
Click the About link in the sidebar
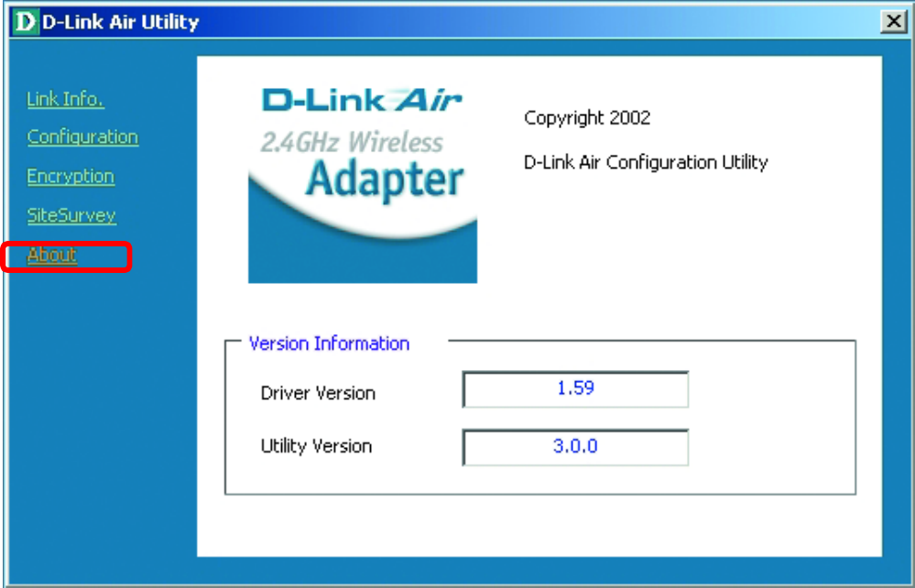pos(52,255)
